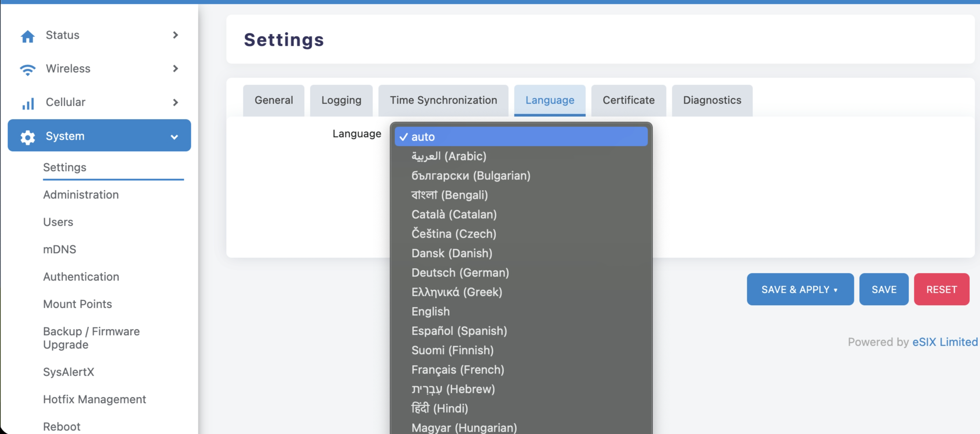Switch to the Certificate tab
Image resolution: width=980 pixels, height=434 pixels.
tap(628, 100)
